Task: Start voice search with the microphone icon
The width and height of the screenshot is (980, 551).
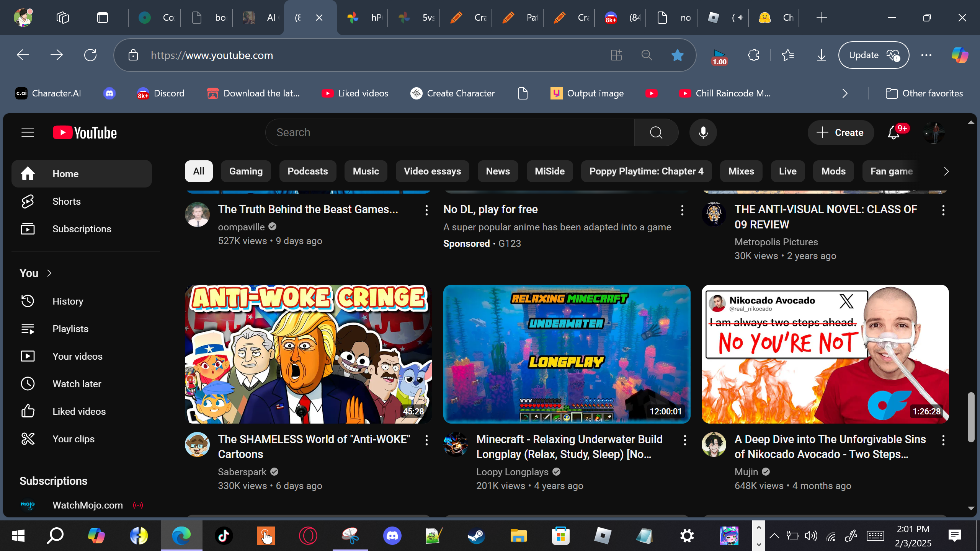Action: click(703, 132)
